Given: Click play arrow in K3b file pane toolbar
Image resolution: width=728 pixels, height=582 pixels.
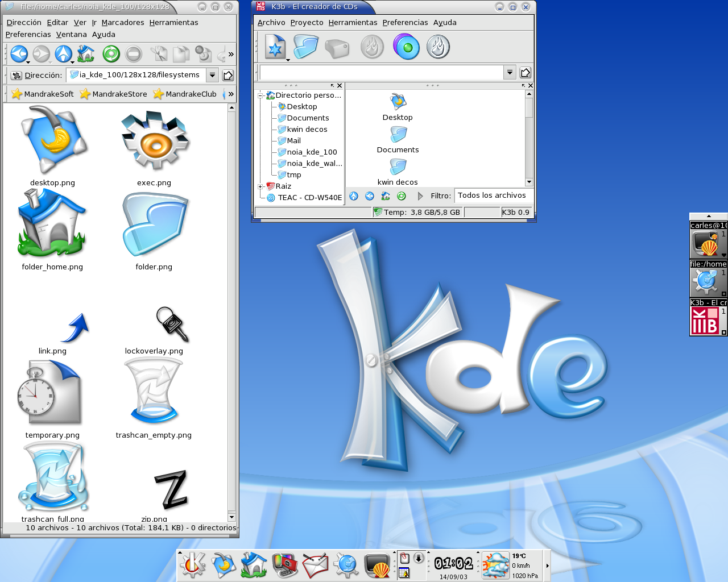Looking at the screenshot, I should (420, 196).
